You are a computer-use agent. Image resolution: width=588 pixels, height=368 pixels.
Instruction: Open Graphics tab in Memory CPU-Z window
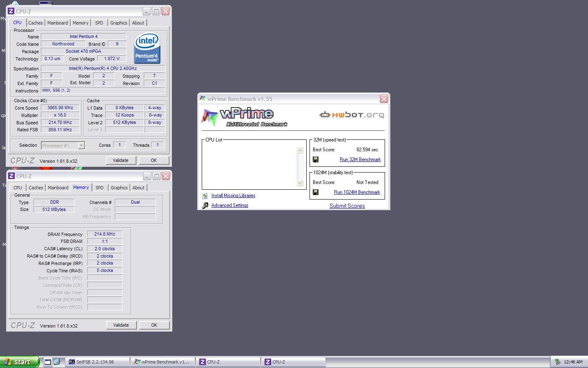119,188
